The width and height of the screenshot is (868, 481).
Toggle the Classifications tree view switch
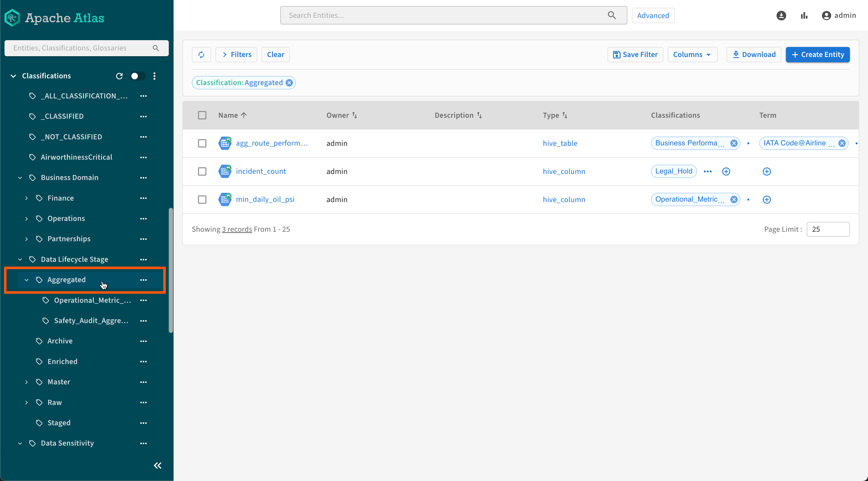tap(137, 76)
